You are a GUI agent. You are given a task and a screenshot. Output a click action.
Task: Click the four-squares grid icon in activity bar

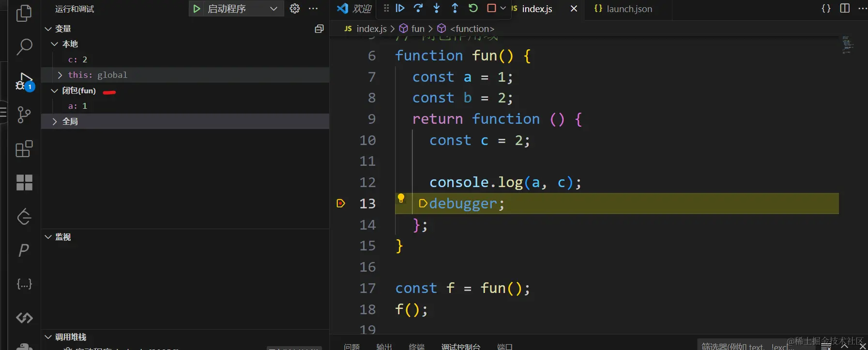click(x=24, y=183)
